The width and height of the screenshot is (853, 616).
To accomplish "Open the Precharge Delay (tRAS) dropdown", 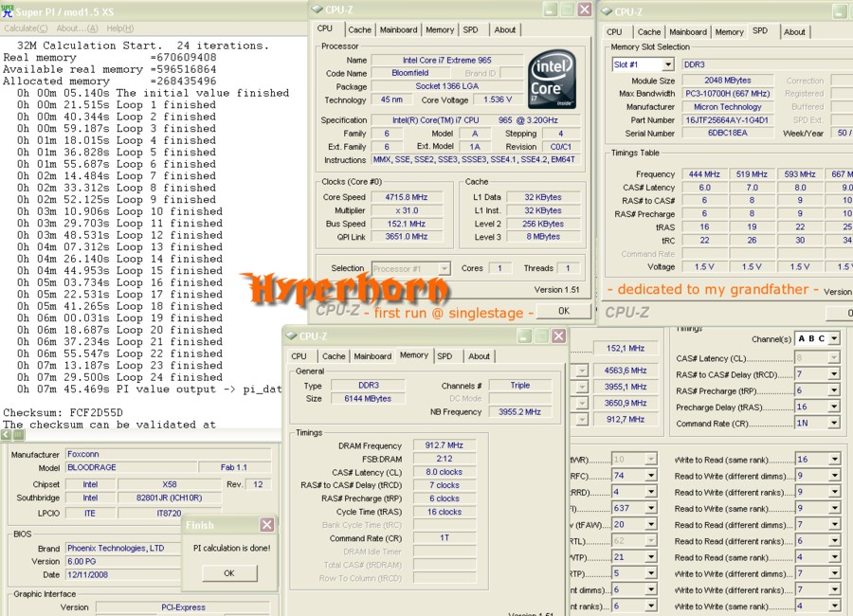I will click(x=834, y=408).
